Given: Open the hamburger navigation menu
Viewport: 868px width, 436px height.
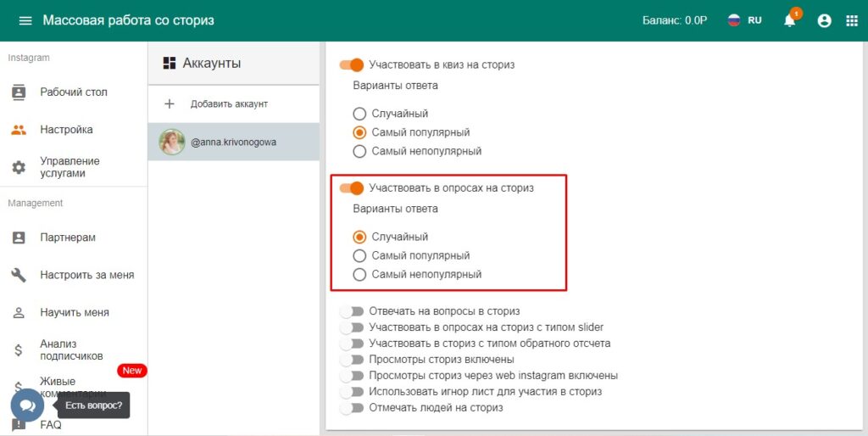Looking at the screenshot, I should pos(25,21).
